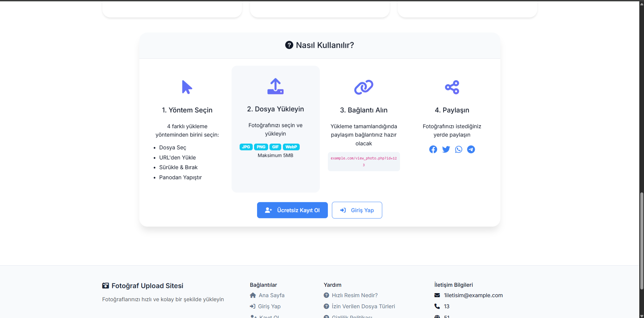Click the share nodes icon above Paylaşın
This screenshot has width=644, height=318.
[452, 87]
